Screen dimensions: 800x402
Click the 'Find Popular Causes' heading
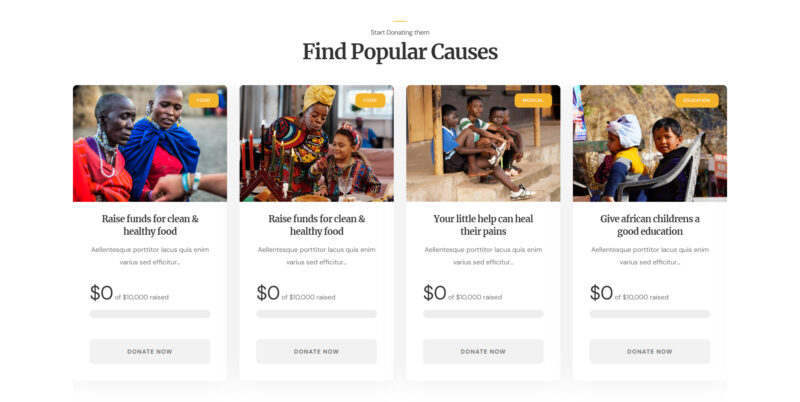pyautogui.click(x=400, y=52)
